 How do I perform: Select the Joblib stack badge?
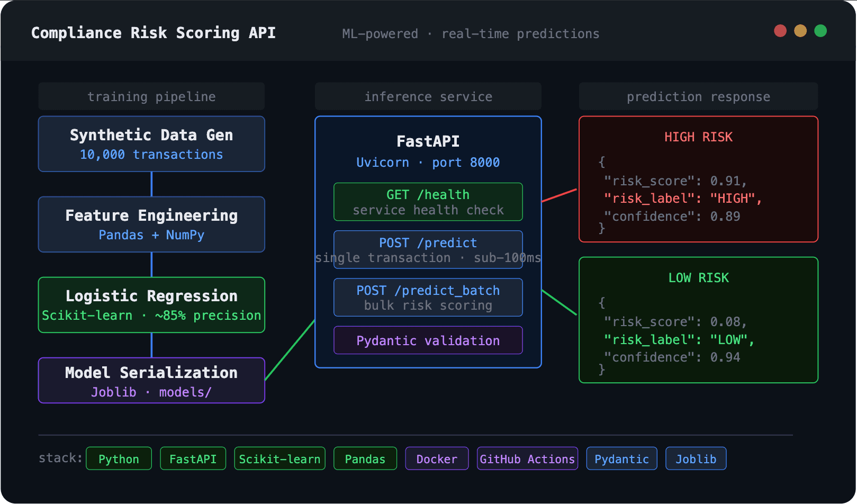point(696,458)
